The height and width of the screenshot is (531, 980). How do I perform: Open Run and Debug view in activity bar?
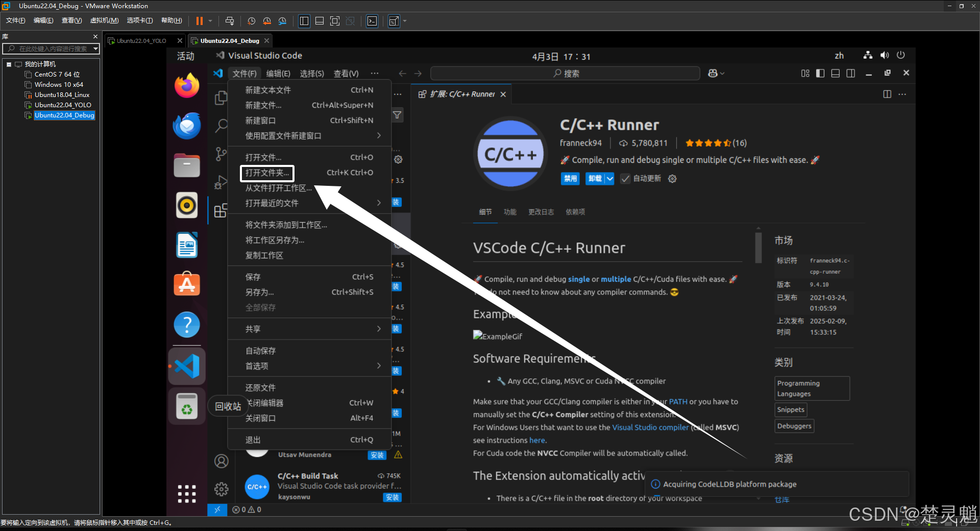pos(221,182)
